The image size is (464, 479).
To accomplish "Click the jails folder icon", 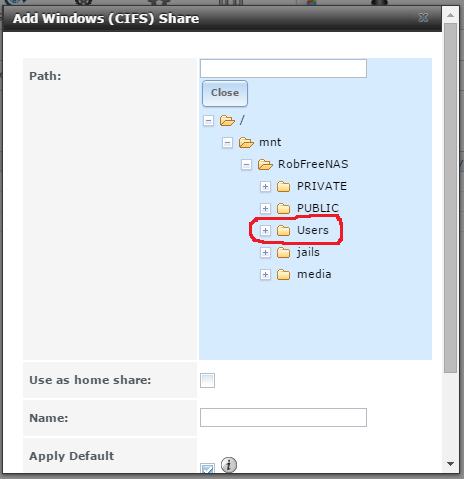I will click(284, 252).
